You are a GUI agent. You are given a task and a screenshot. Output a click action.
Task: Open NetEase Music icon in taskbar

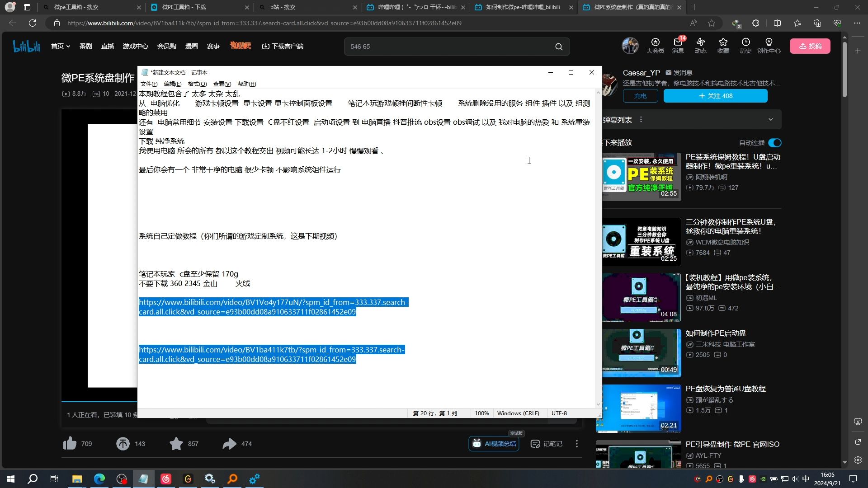[x=166, y=479]
